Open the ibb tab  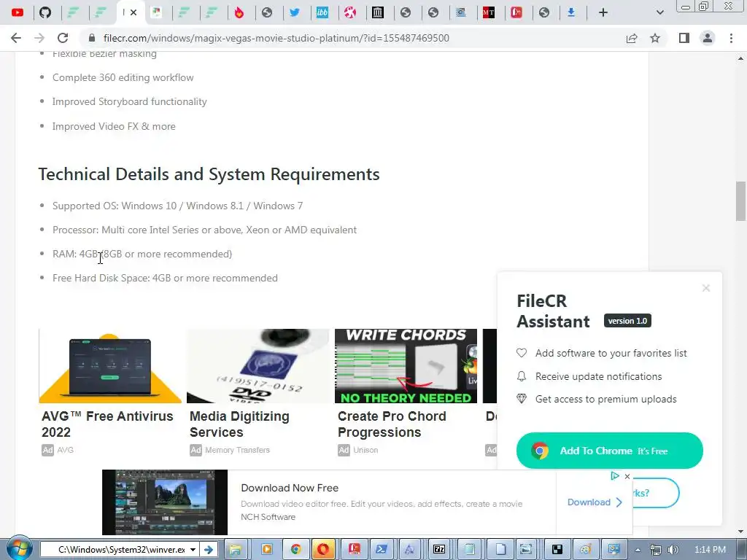pos(322,12)
